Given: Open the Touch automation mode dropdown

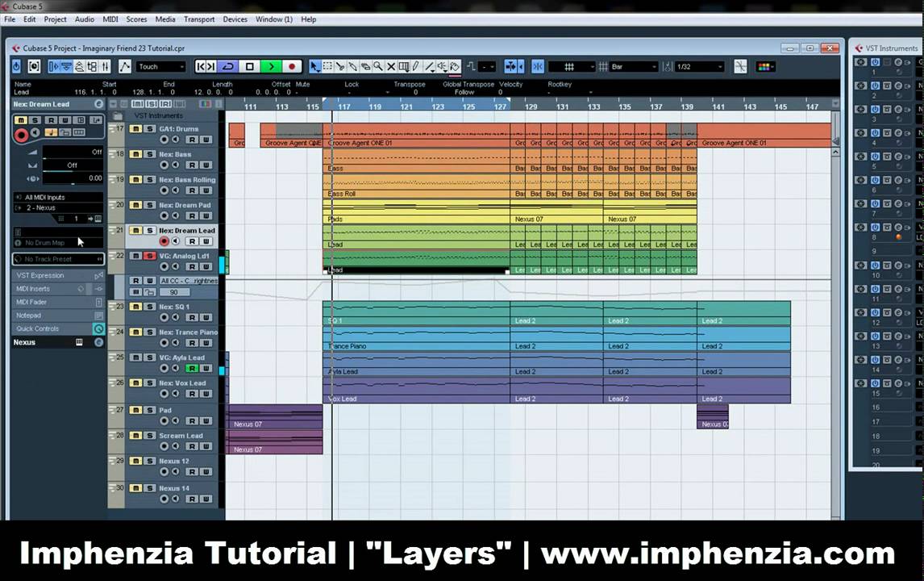Looking at the screenshot, I should (x=161, y=67).
